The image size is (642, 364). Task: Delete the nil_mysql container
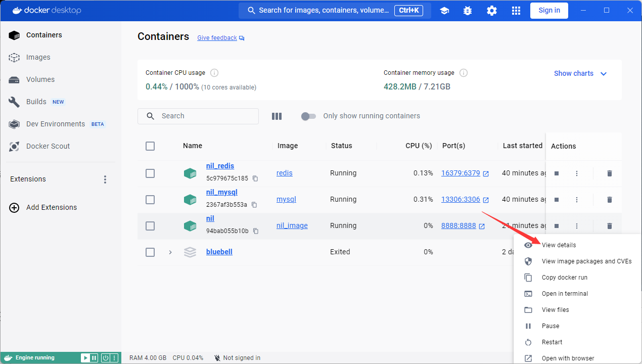coord(609,200)
